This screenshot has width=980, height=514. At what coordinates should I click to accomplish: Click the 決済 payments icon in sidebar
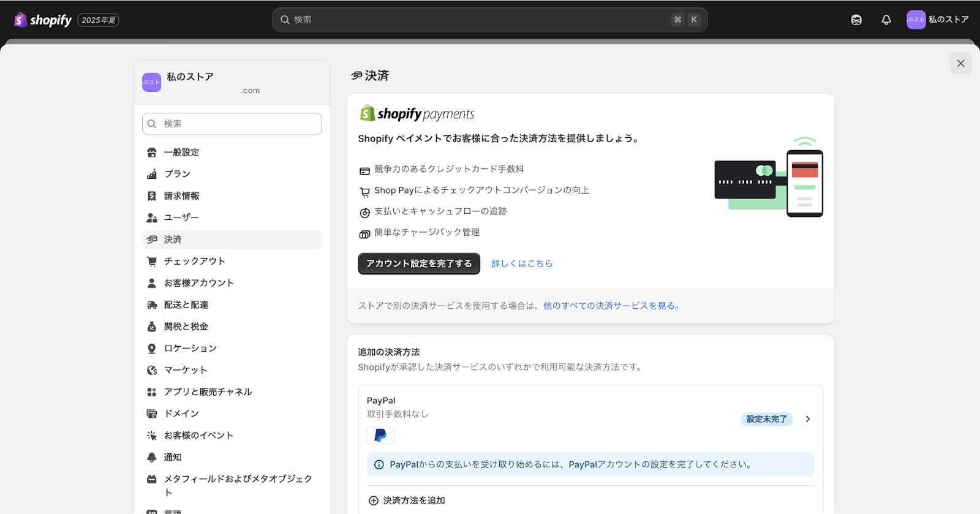[152, 240]
